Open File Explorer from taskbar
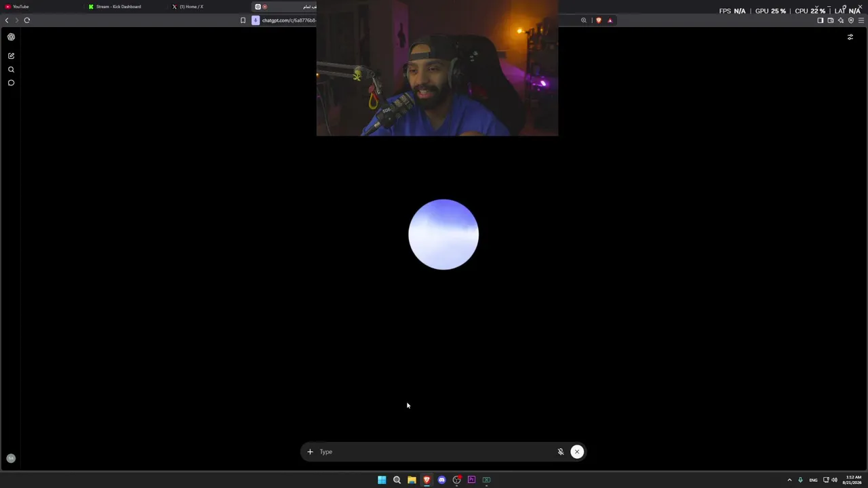The width and height of the screenshot is (868, 488). point(412,480)
